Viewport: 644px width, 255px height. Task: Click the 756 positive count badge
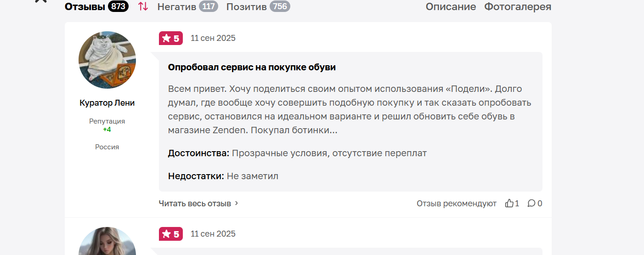[280, 6]
